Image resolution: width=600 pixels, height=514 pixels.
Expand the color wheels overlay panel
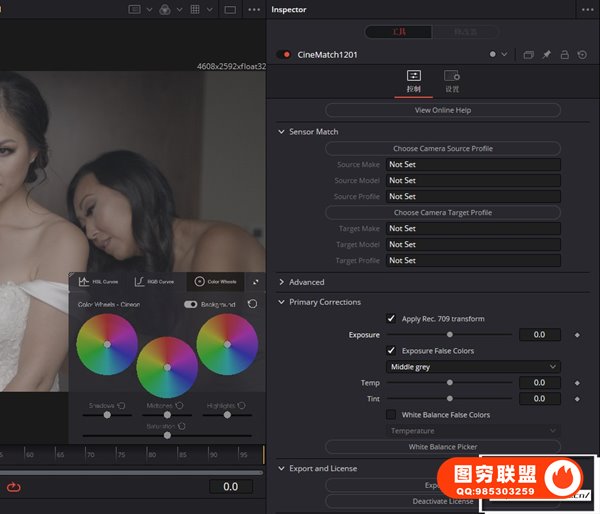254,282
